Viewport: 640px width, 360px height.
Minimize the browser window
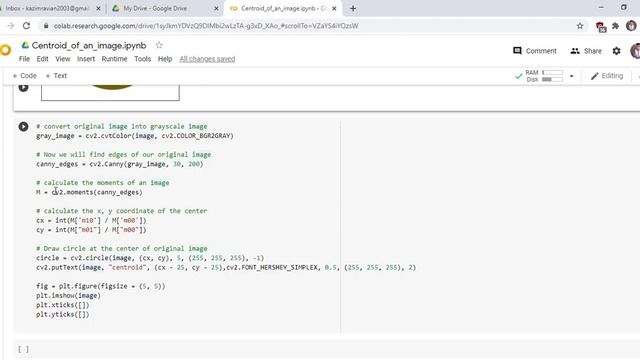coord(601,7)
